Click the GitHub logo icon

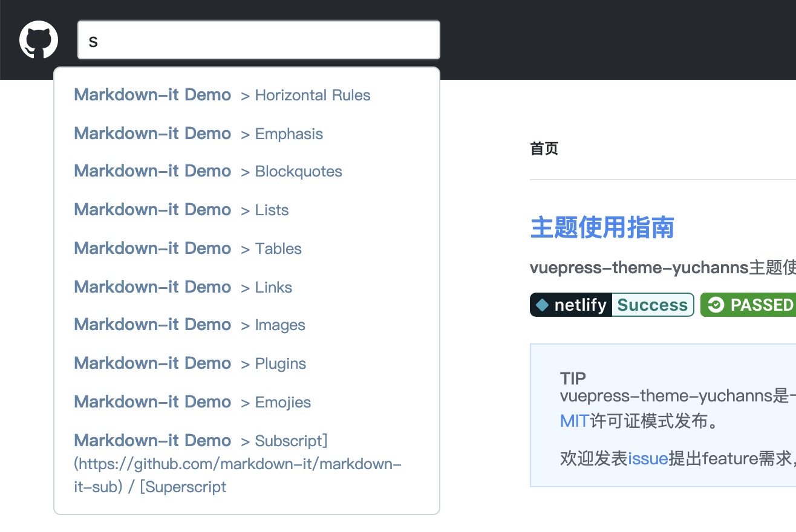(x=39, y=40)
